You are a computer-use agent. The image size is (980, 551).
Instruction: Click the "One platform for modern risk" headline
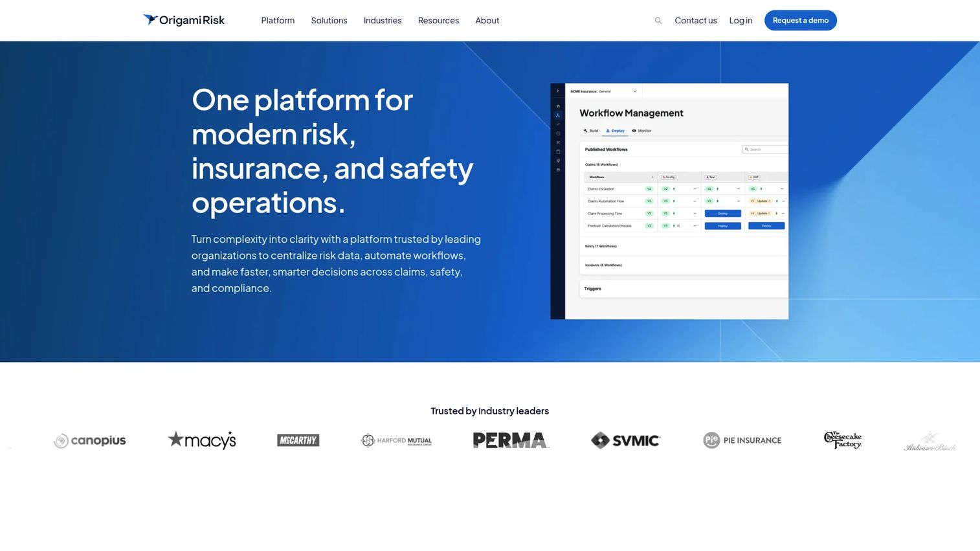pyautogui.click(x=333, y=152)
